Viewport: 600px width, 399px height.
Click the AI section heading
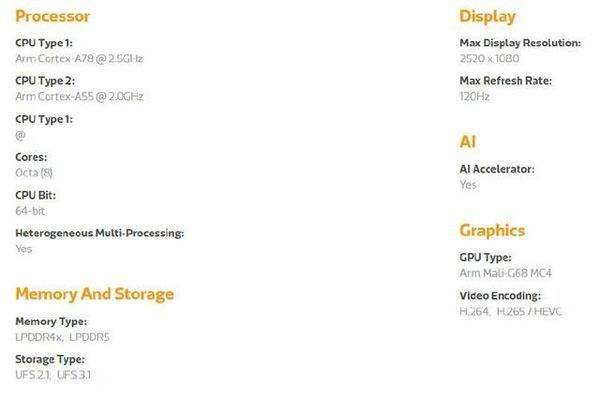point(468,142)
